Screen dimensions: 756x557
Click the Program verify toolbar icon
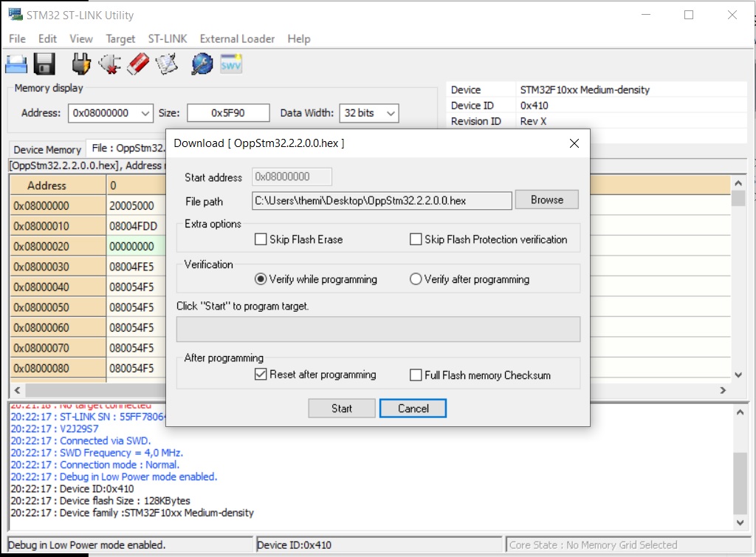[x=167, y=64]
